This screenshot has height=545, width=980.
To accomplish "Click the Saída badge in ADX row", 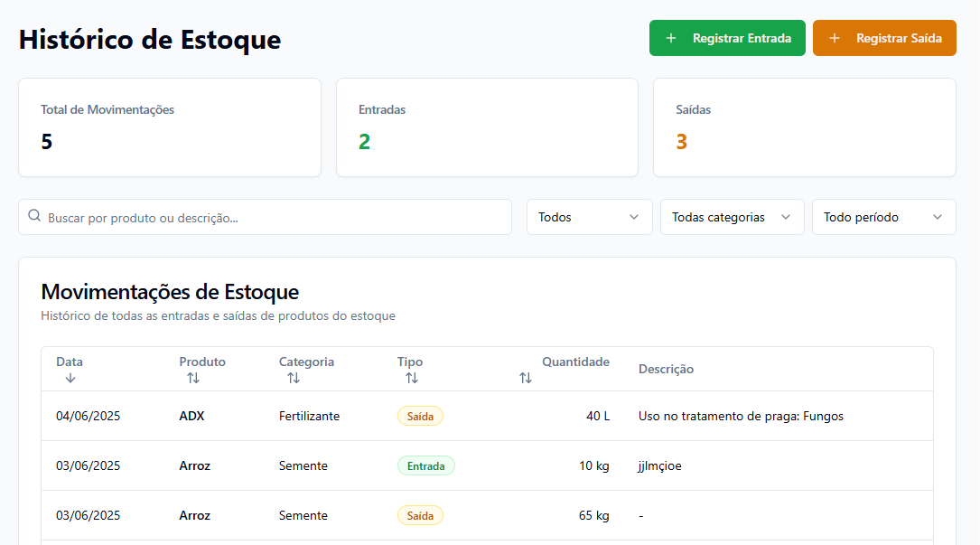I will 420,416.
